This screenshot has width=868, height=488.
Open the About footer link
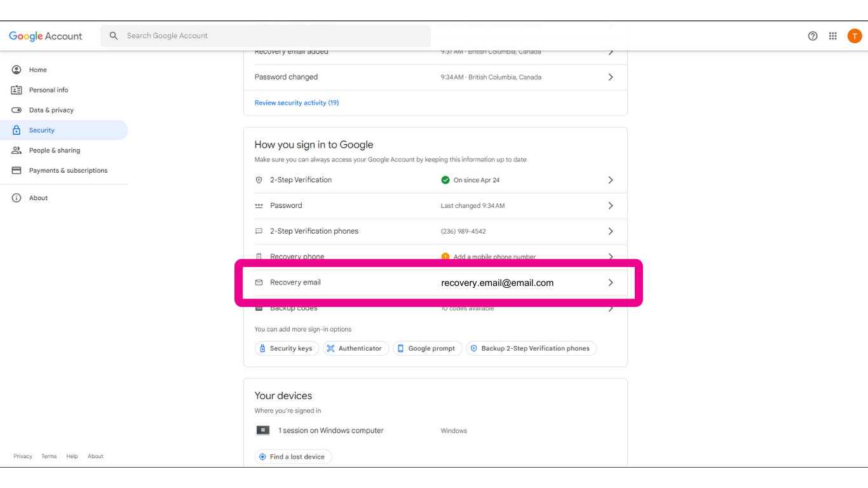pos(95,457)
